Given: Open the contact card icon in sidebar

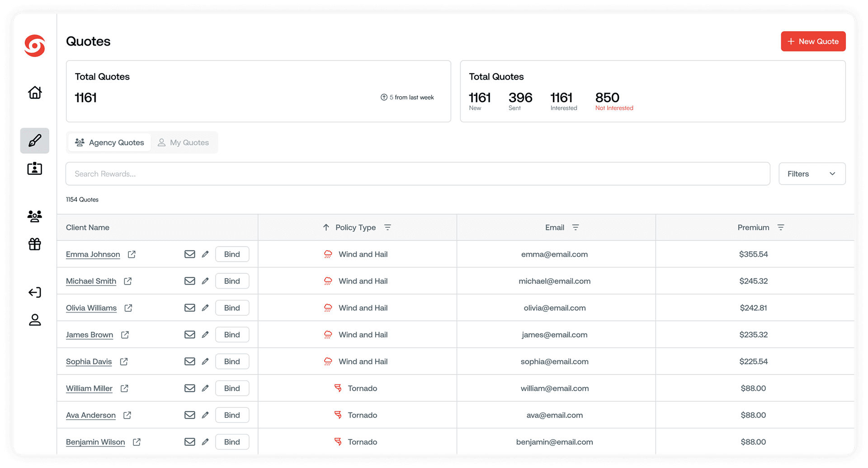Looking at the screenshot, I should pos(35,169).
